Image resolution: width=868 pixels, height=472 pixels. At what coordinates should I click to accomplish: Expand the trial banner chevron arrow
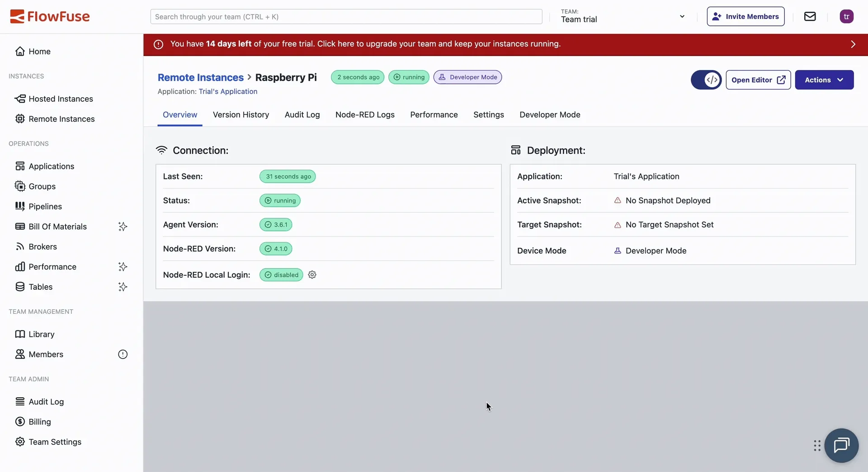point(854,44)
